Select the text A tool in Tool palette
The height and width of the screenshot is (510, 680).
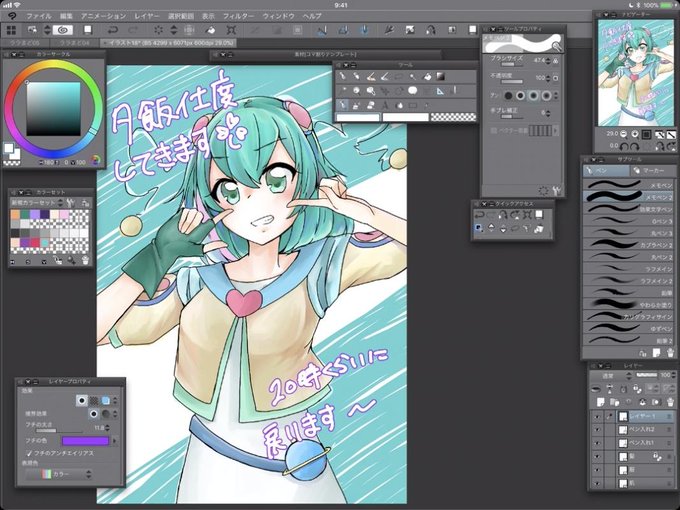[x=384, y=105]
